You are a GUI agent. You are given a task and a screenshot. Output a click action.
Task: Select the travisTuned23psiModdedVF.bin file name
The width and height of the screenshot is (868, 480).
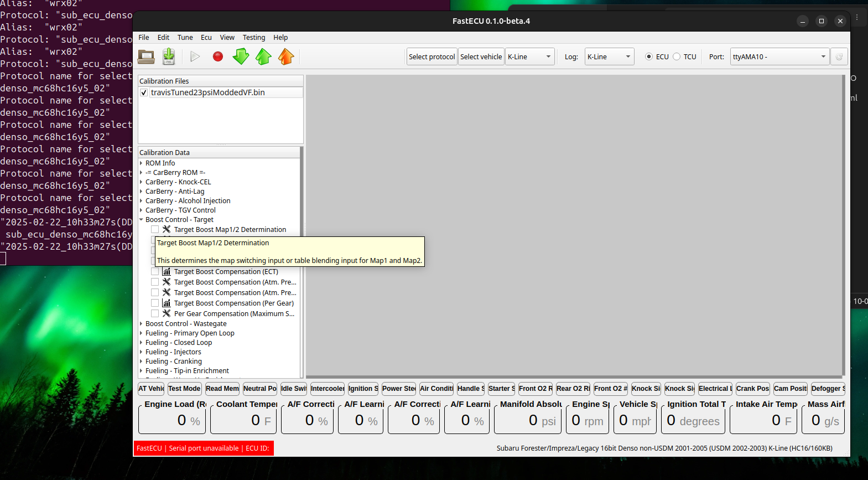208,92
